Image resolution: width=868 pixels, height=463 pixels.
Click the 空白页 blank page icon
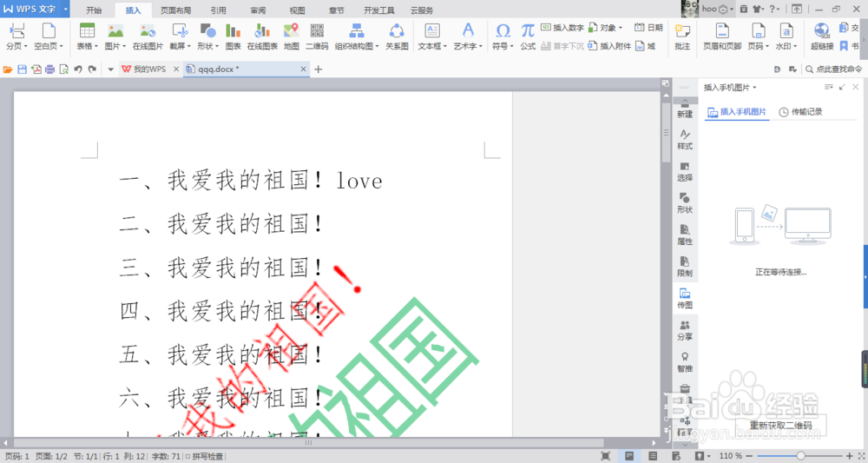click(49, 31)
